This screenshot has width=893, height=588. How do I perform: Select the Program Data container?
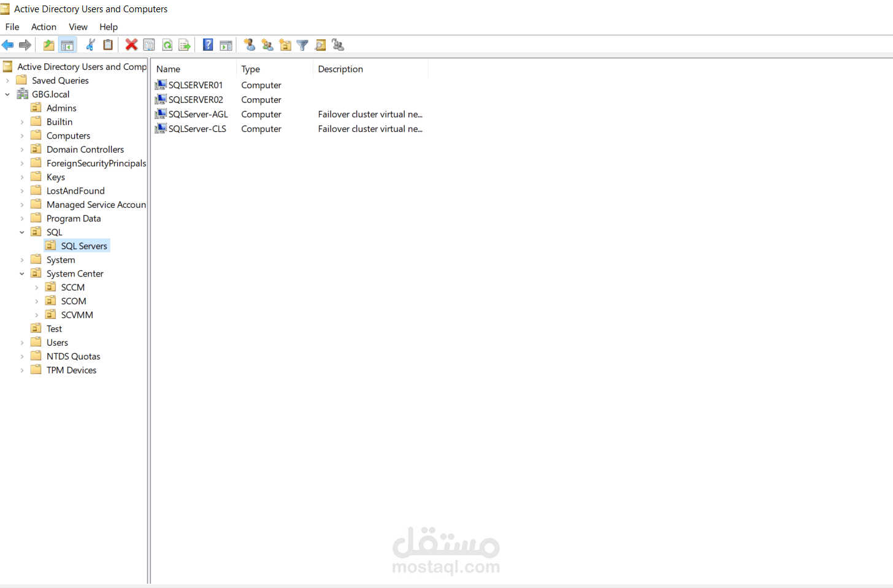coord(74,218)
